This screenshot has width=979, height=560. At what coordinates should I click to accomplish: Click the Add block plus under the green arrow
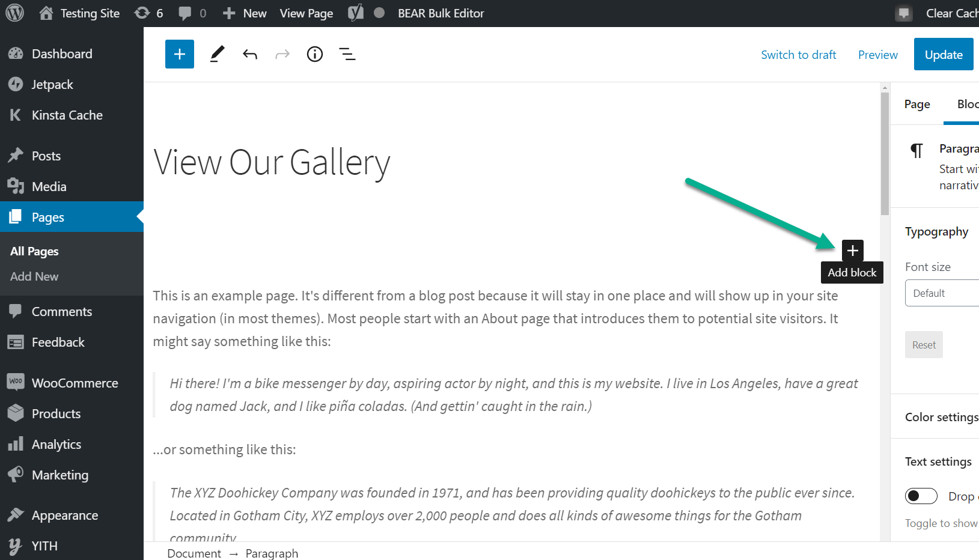coord(852,251)
